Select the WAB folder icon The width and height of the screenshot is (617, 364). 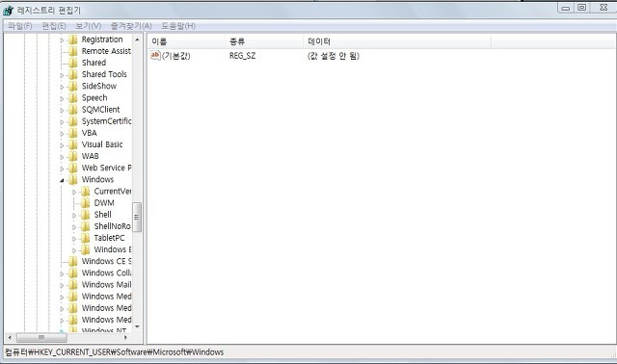(73, 156)
